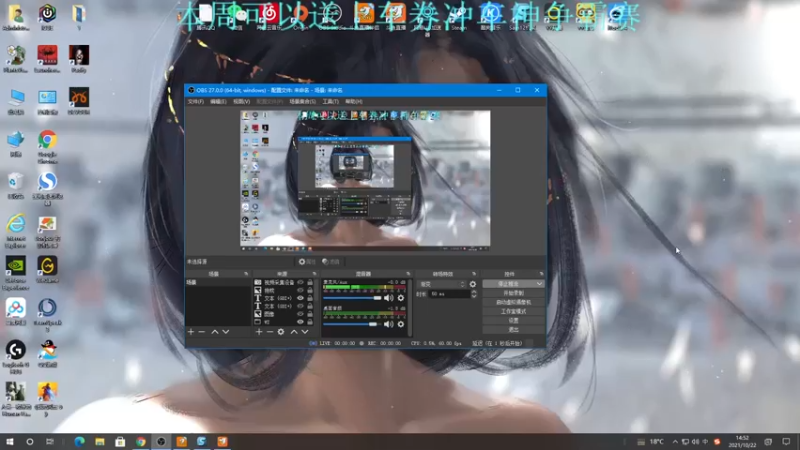Viewport: 800px width, 450px height.
Task: Open Google Chrome desktop shortcut
Action: (x=47, y=147)
